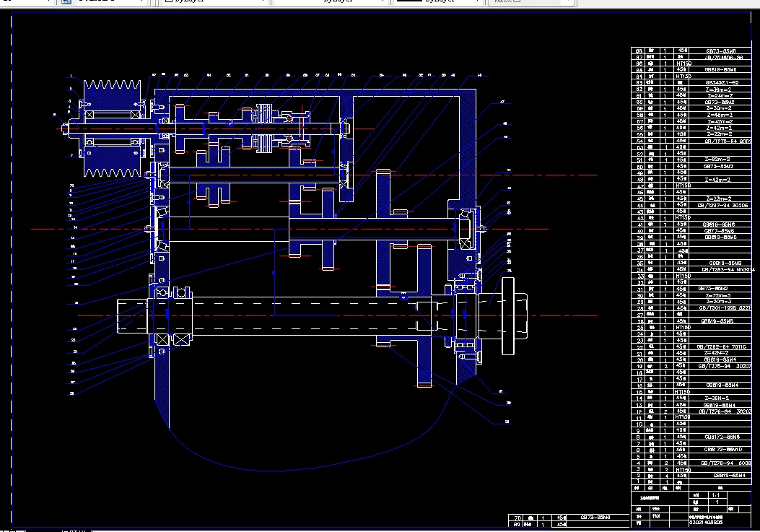Image resolution: width=760 pixels, height=532 pixels.
Task: Pick the 'Z=72m=3' cell in row 30
Action: coord(718,295)
